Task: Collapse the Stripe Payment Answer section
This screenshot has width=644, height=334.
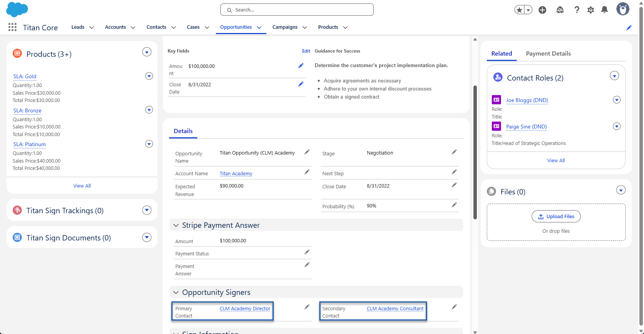Action: [176, 225]
